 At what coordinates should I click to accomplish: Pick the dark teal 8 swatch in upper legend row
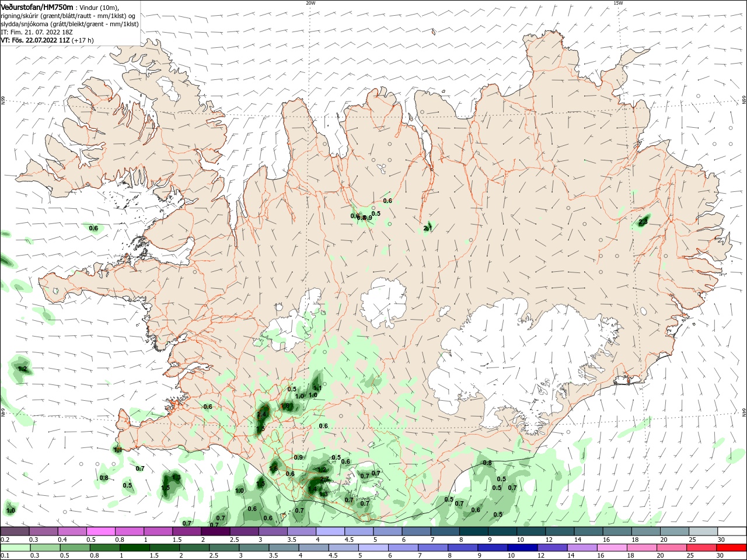point(473,531)
